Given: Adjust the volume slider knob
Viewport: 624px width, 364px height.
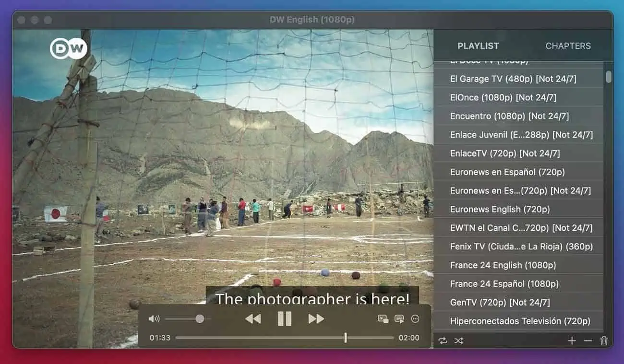Looking at the screenshot, I should click(200, 319).
